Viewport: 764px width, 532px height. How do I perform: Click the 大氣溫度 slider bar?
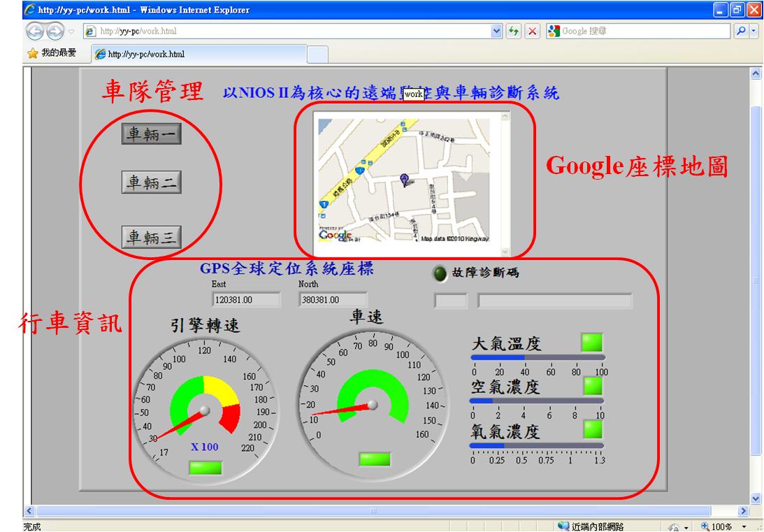pos(538,358)
